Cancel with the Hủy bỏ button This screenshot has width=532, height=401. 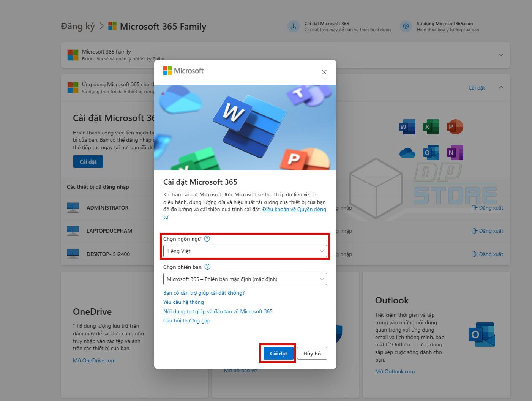coord(312,354)
